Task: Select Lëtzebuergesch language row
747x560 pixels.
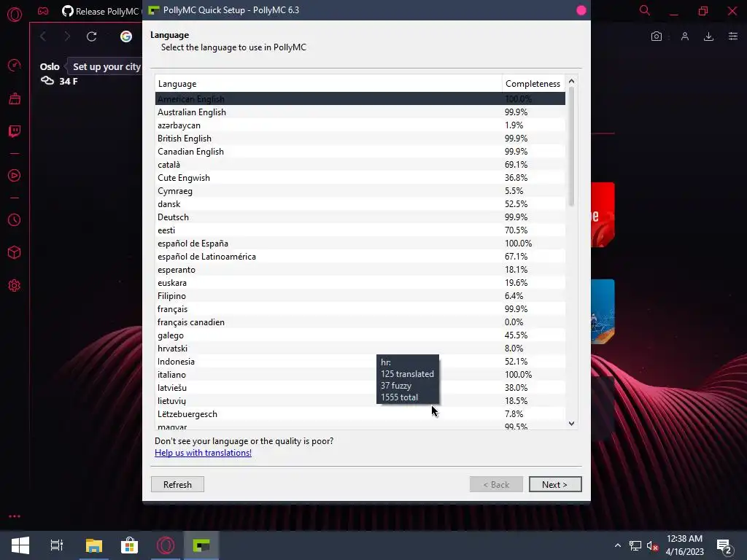Action: (360, 414)
